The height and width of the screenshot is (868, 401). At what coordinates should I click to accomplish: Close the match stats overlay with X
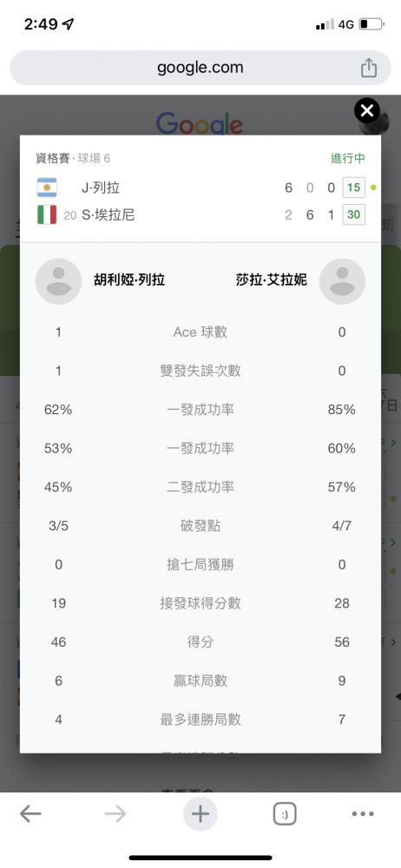pos(366,111)
